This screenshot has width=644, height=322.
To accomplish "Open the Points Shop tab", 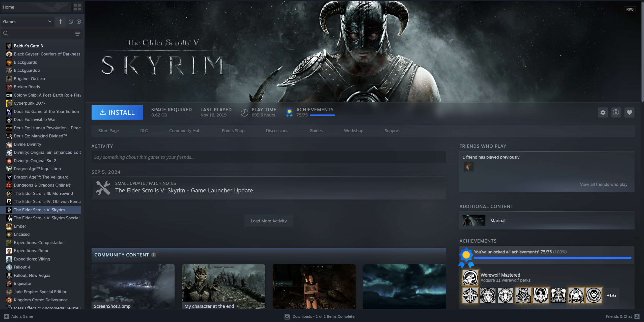I will click(x=233, y=131).
